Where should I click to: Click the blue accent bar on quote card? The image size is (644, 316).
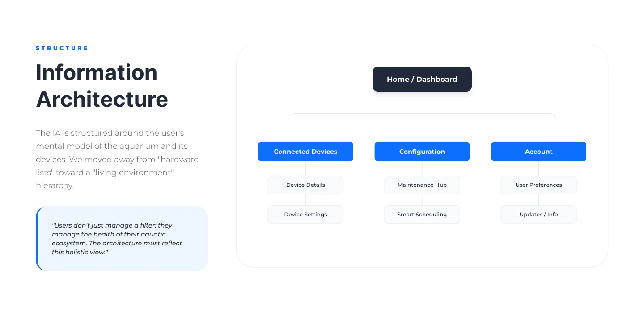pos(37,239)
